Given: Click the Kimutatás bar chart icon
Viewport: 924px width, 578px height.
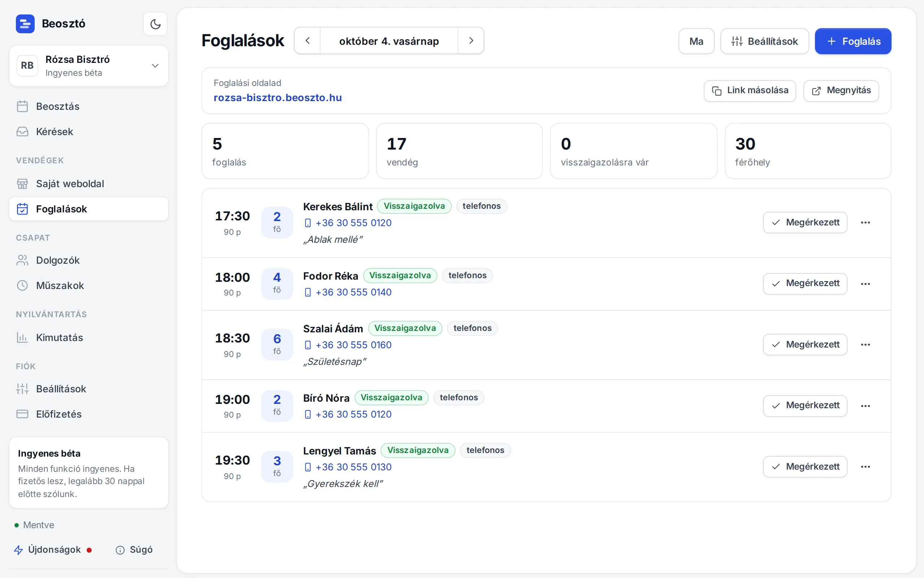Looking at the screenshot, I should [22, 337].
